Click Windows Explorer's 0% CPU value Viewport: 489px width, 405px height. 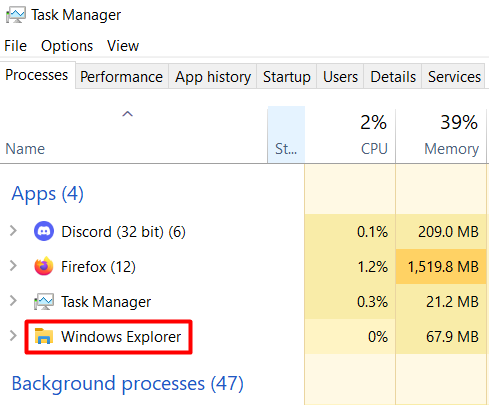pyautogui.click(x=378, y=337)
